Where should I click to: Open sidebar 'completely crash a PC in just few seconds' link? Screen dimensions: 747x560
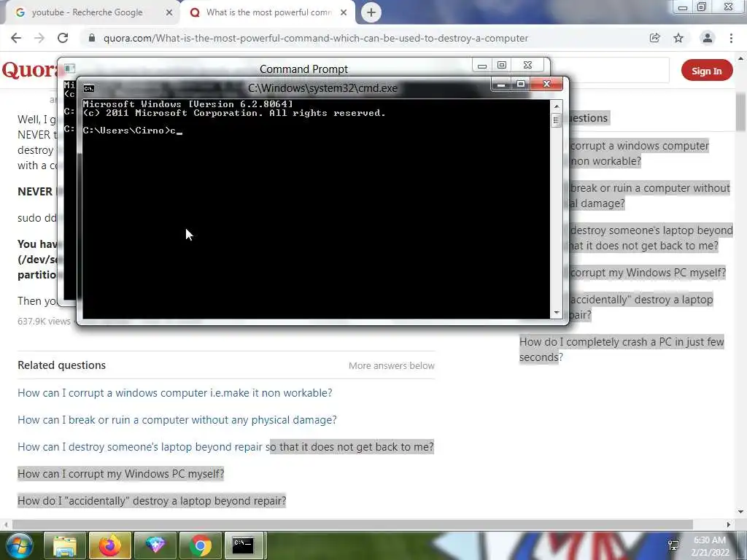[x=622, y=349]
